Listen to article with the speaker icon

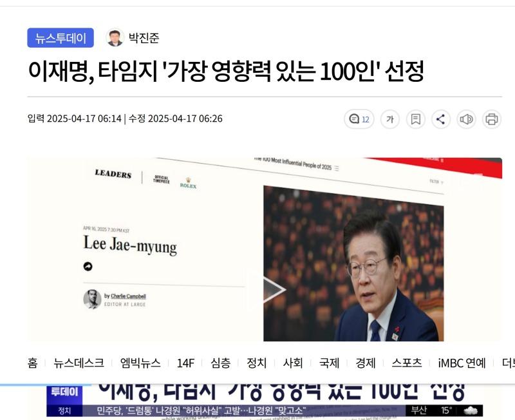click(x=466, y=119)
